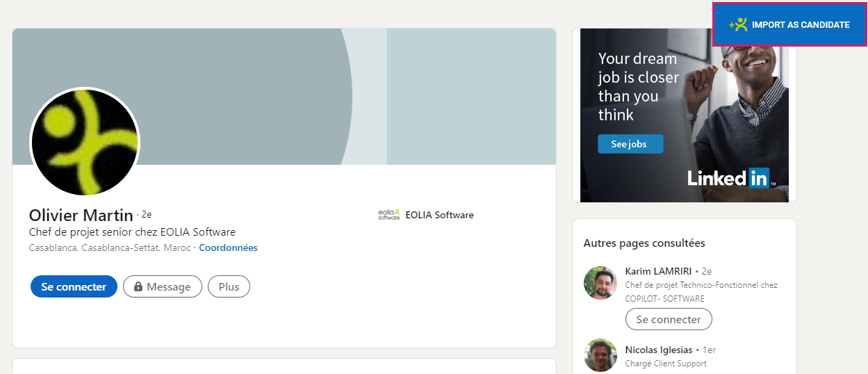
Task: Open Karim LAMRIRI's avatar photo
Action: click(600, 283)
